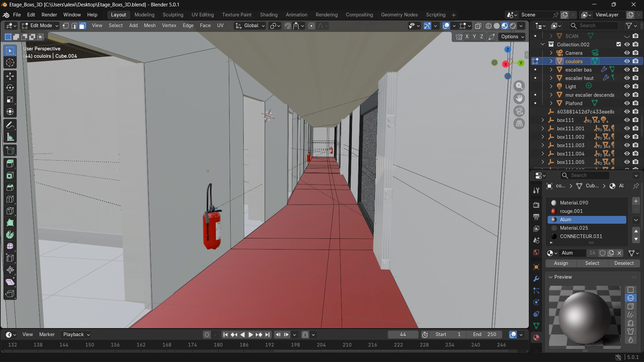Click the Assign material button

(561, 263)
